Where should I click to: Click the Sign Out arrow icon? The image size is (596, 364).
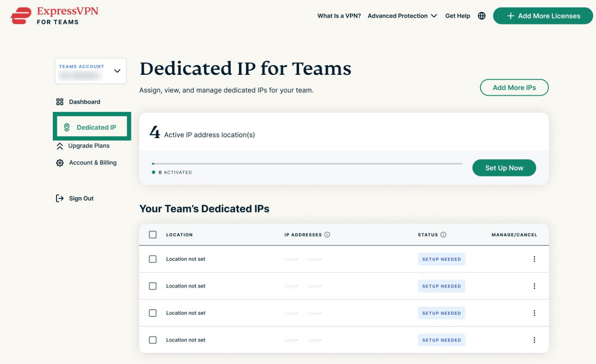coord(60,198)
